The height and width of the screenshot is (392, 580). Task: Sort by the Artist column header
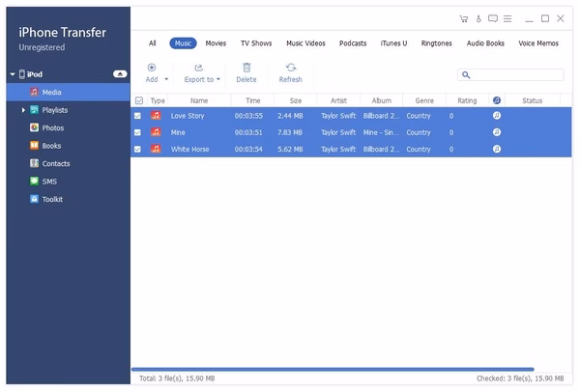[338, 100]
